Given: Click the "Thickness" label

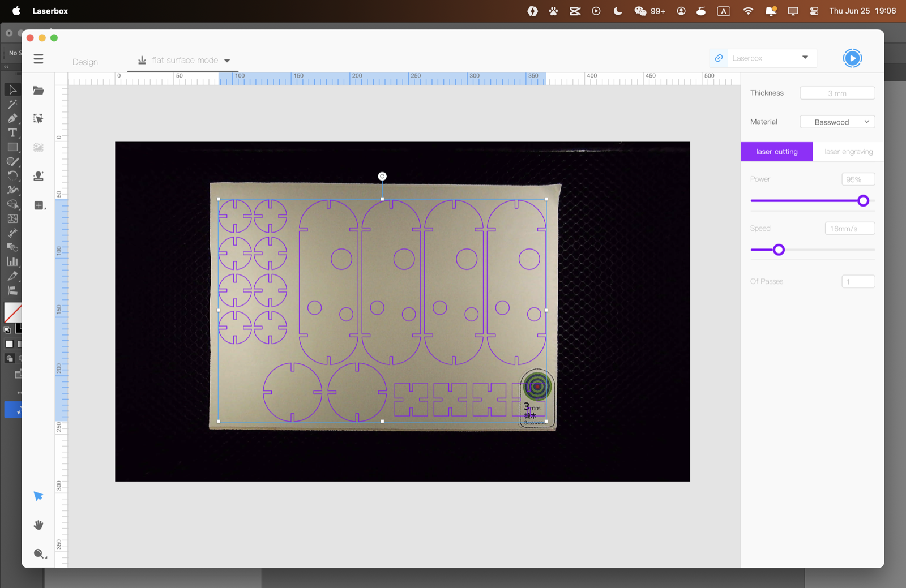Looking at the screenshot, I should [767, 93].
